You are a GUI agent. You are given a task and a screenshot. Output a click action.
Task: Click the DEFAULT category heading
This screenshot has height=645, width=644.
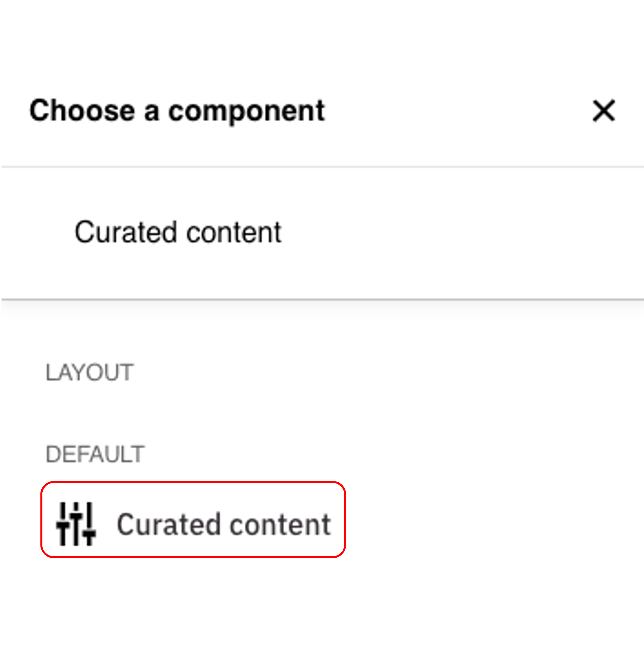coord(95,454)
